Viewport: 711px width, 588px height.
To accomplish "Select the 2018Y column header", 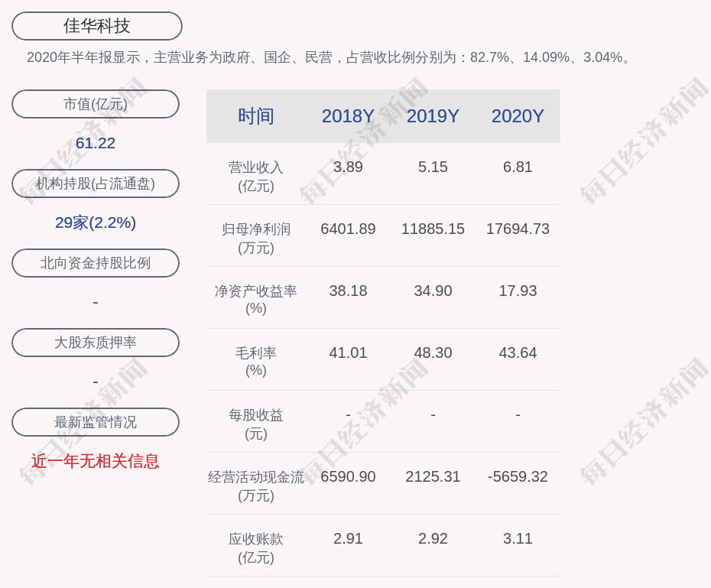I will click(x=348, y=116).
